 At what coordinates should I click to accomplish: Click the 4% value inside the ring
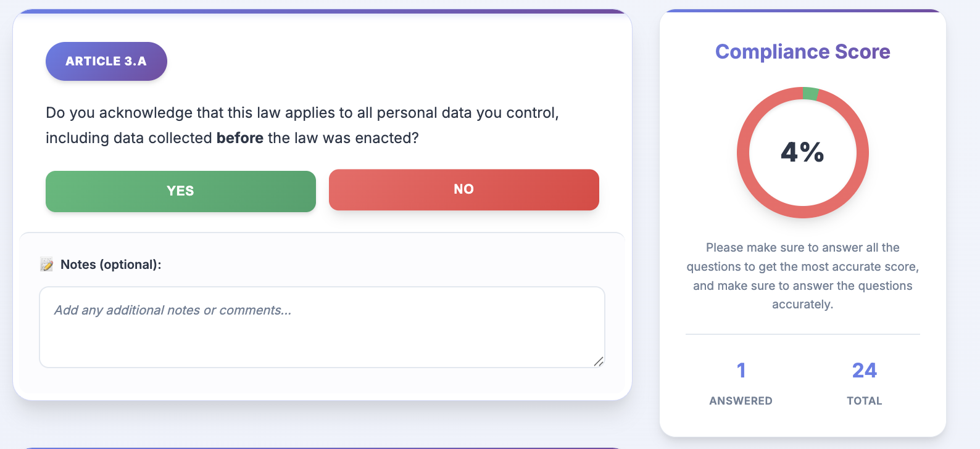802,152
